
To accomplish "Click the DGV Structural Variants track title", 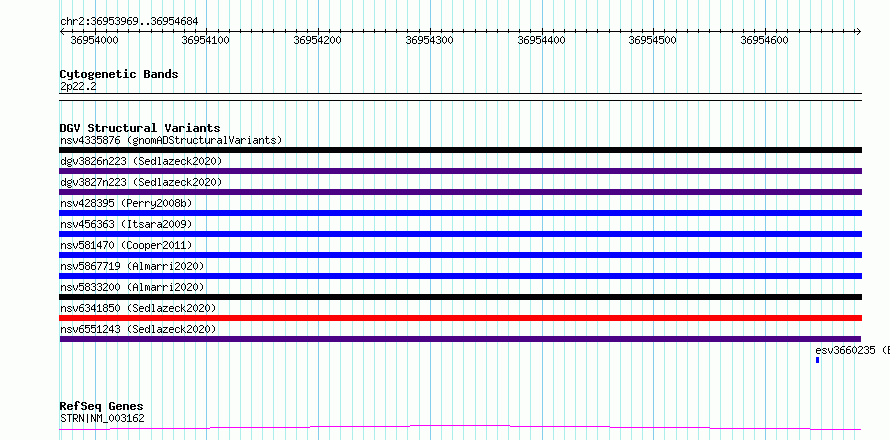I will (x=140, y=128).
